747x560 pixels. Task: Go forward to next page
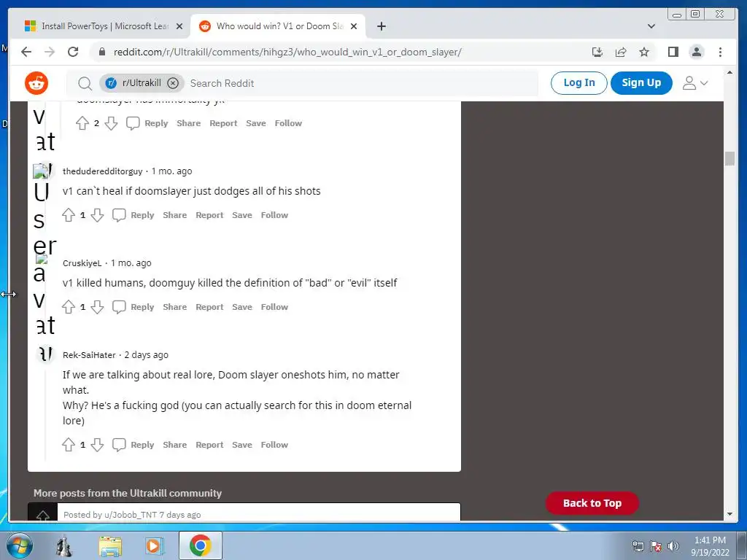click(x=50, y=52)
